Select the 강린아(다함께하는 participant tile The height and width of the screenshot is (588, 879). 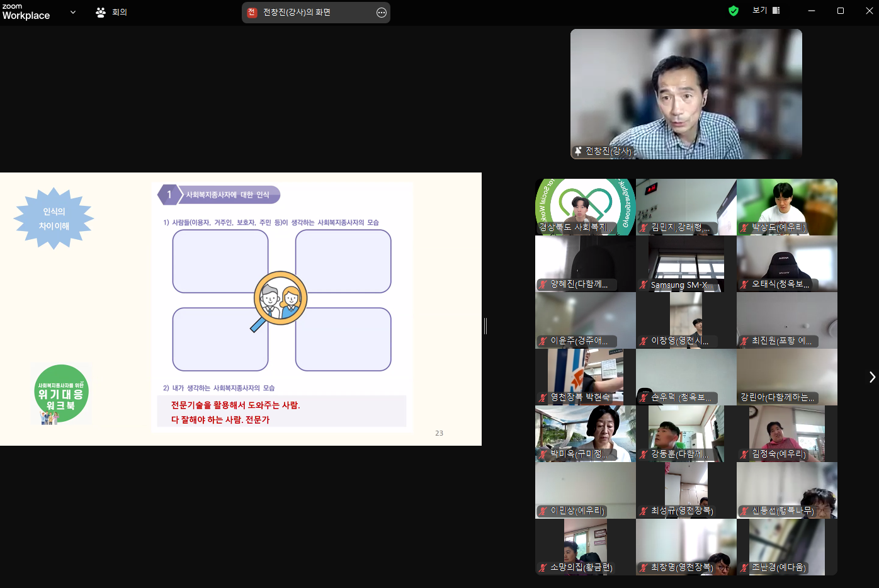787,377
